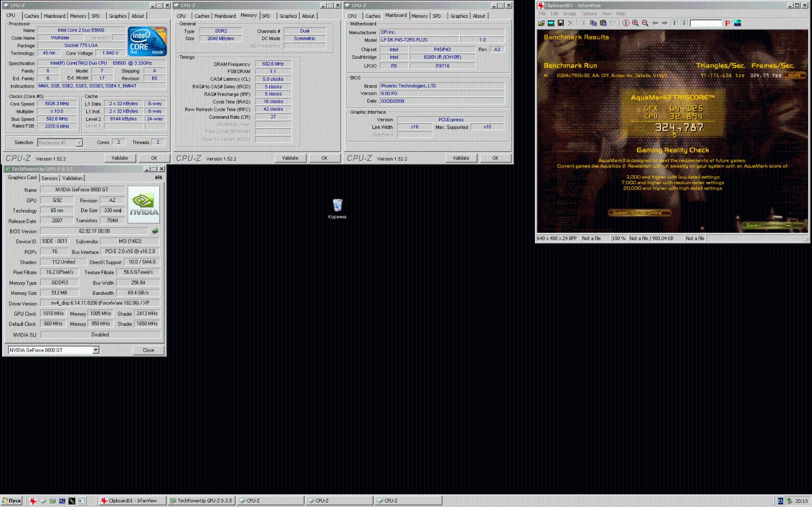Screen dimensions: 812x507
Task: Click the NVIDIA logo in GPU-Z
Action: tap(144, 205)
